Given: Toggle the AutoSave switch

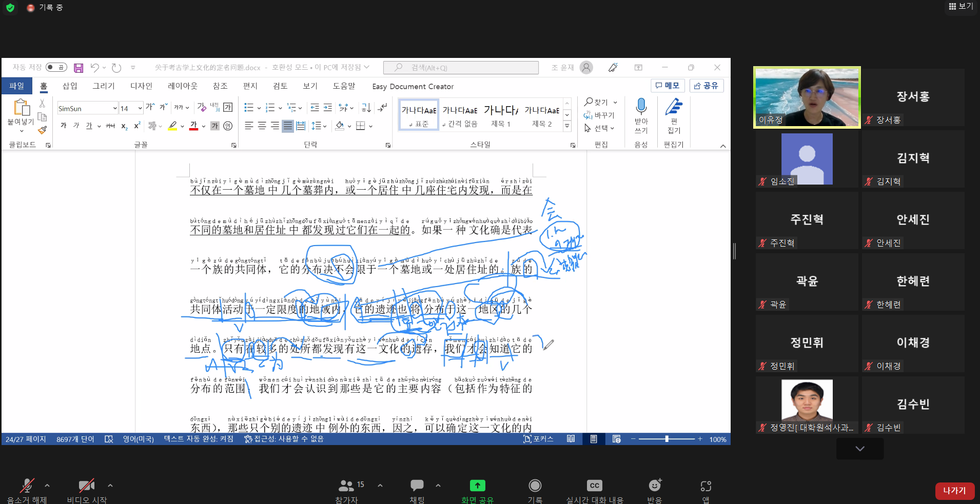Looking at the screenshot, I should [56, 67].
